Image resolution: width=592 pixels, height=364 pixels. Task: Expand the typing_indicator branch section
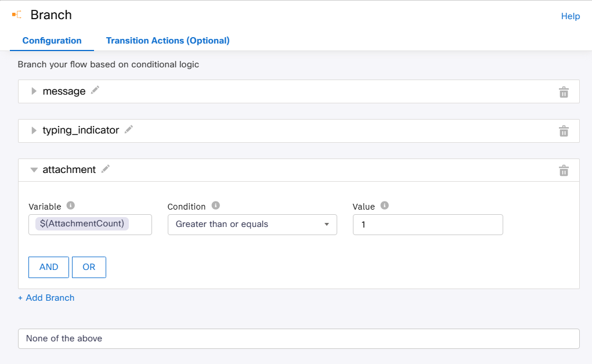click(34, 131)
